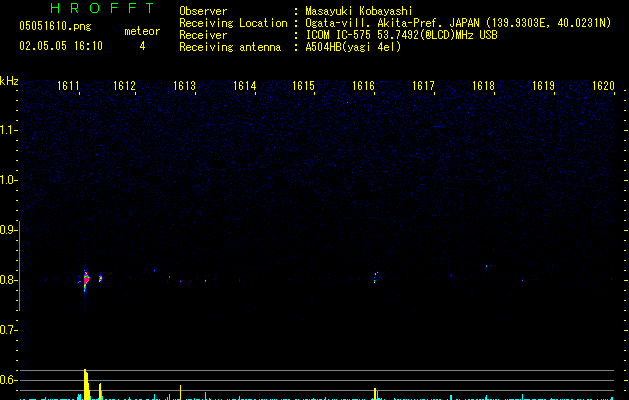The height and width of the screenshot is (400, 629).
Task: Click the yellow power spike at 1616
Action: 375,393
